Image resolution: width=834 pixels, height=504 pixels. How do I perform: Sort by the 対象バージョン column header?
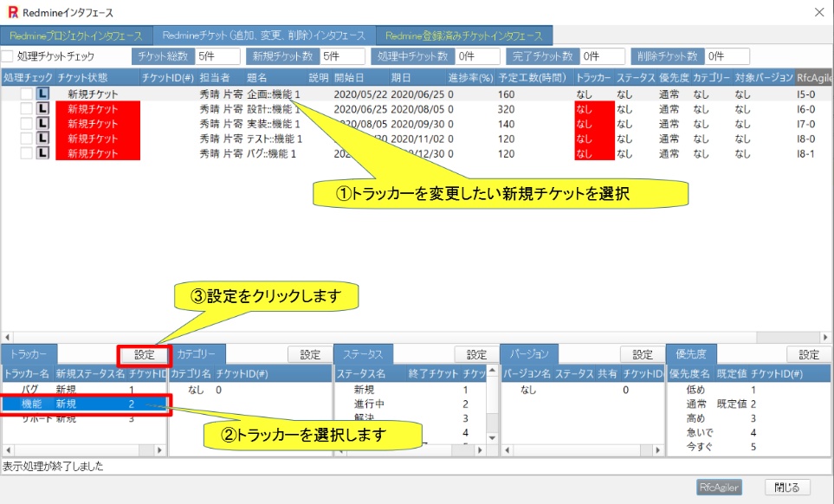pyautogui.click(x=764, y=78)
